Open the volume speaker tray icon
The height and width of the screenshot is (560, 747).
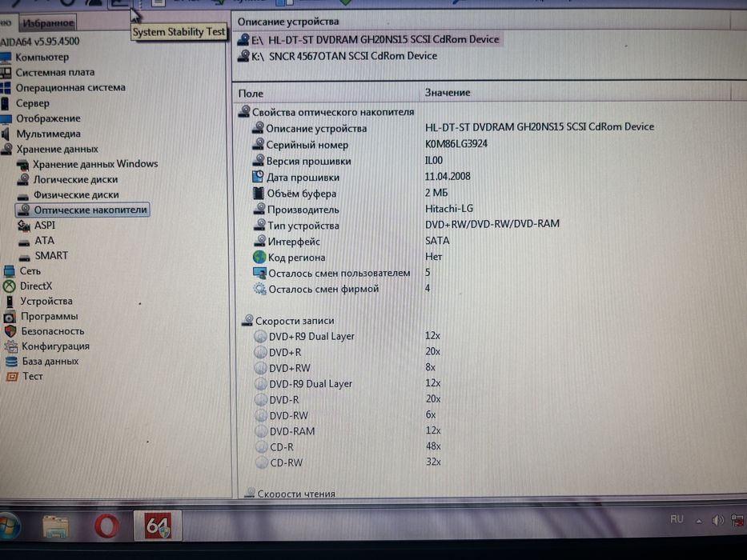717,521
